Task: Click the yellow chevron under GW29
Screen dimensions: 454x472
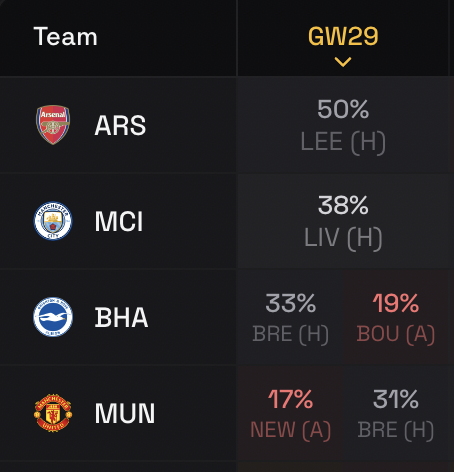Action: pos(343,62)
